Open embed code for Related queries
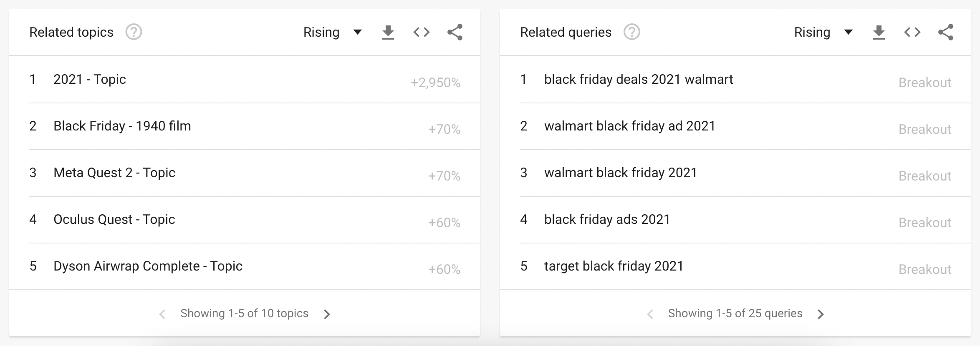The height and width of the screenshot is (346, 980). pos(912,32)
